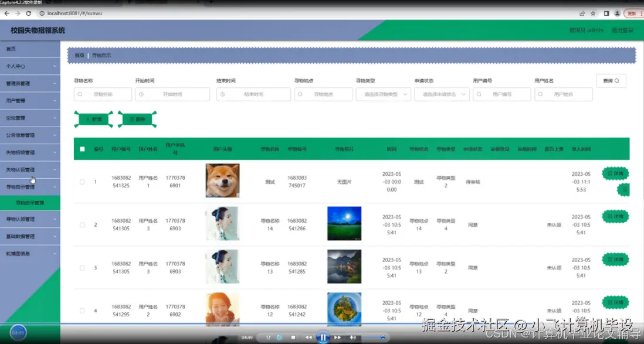The height and width of the screenshot is (344, 644).
Task: Toggle the select-all checkbox in table header
Action: click(x=82, y=149)
